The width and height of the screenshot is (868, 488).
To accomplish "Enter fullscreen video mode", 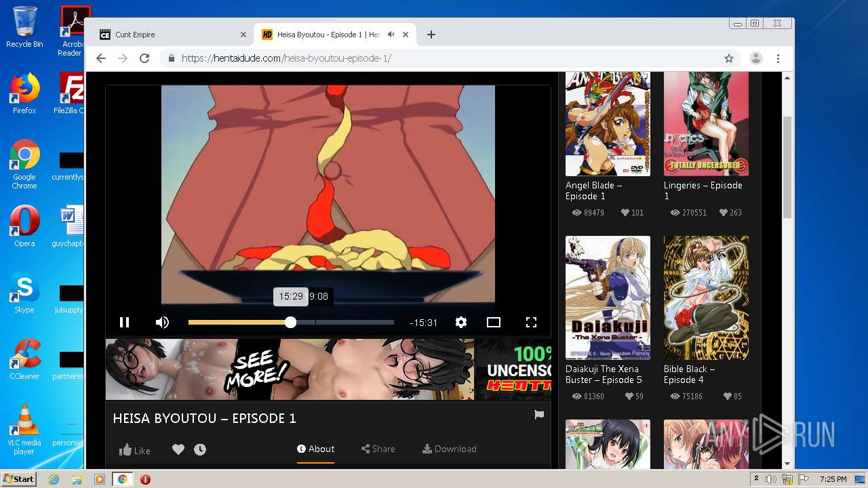I will click(x=532, y=323).
